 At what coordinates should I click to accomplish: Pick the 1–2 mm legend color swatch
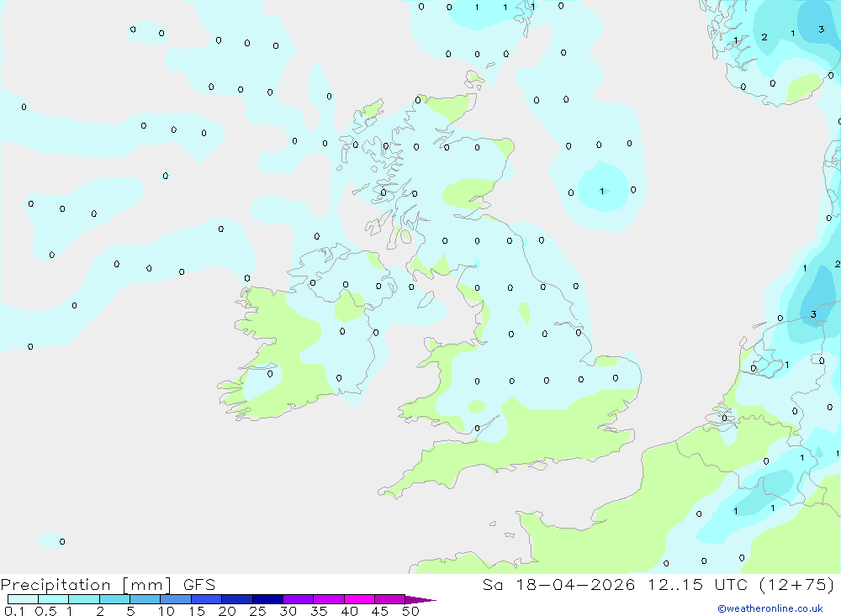84,599
